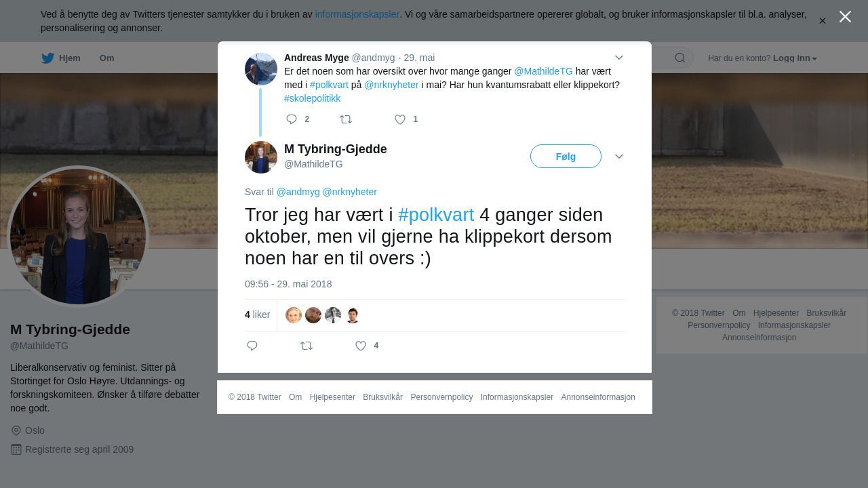The width and height of the screenshot is (868, 488).
Task: Retweet Andreas Myge's tweet
Action: 346,119
